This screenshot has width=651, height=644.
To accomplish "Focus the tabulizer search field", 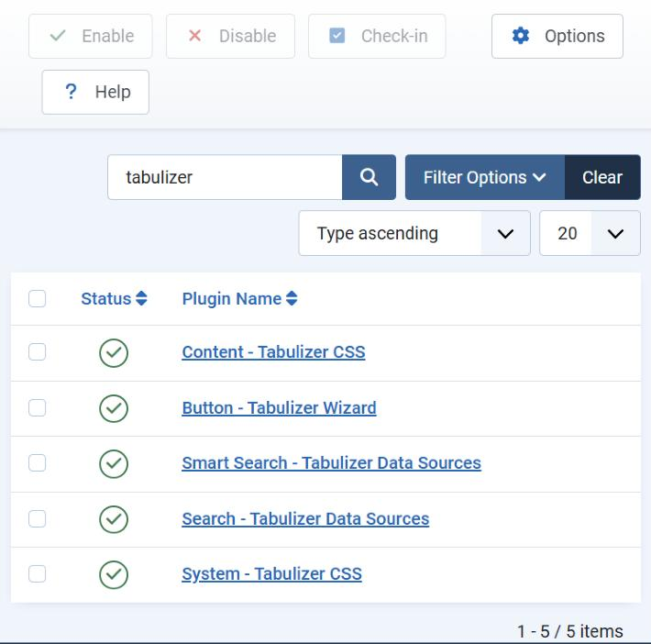I will point(225,177).
